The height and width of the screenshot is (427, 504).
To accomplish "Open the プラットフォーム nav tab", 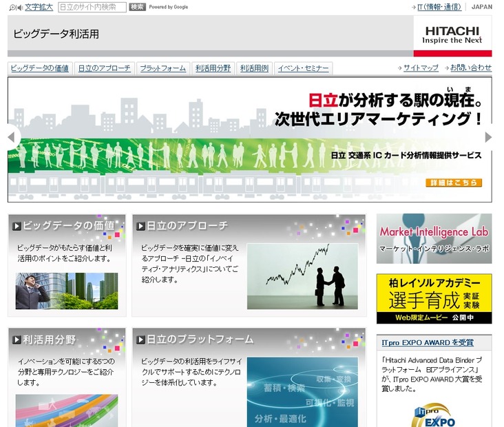I will tap(163, 68).
